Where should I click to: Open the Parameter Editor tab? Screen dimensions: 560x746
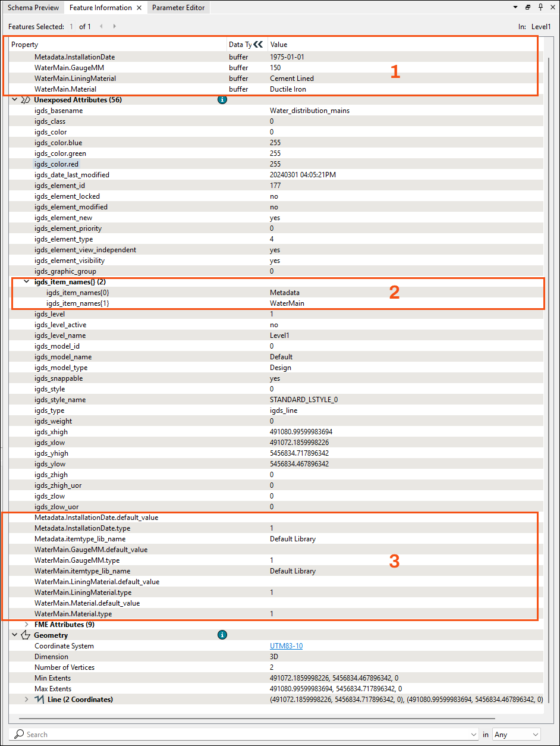178,8
